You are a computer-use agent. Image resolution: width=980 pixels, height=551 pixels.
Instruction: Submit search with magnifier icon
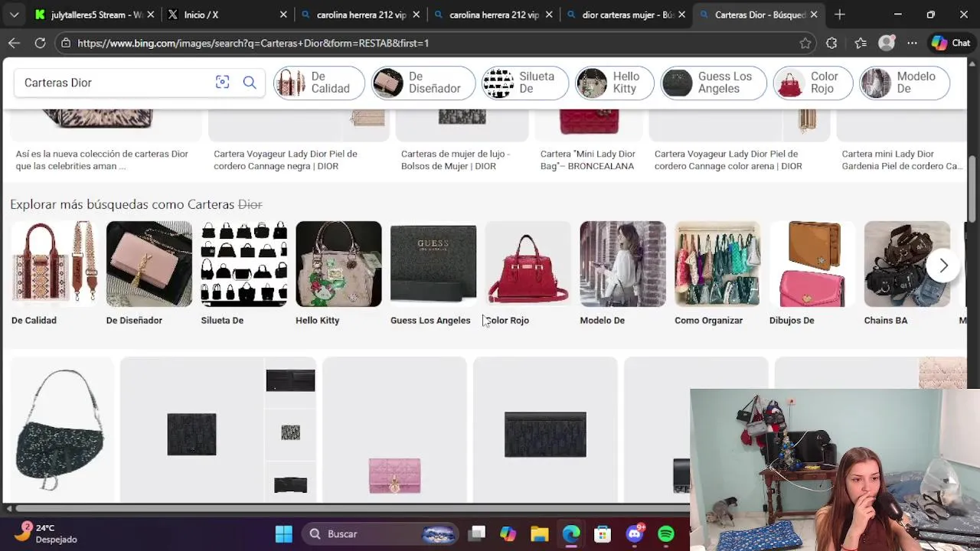[250, 82]
